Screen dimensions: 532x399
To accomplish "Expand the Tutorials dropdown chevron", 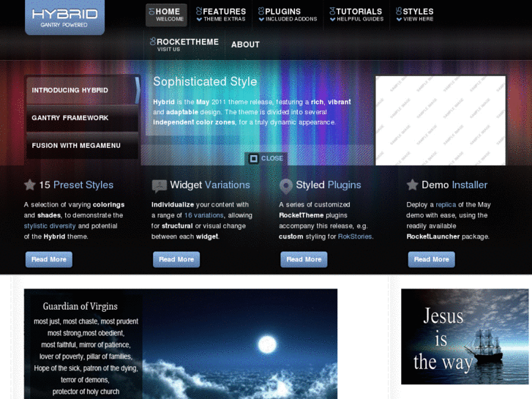I will click(x=332, y=19).
